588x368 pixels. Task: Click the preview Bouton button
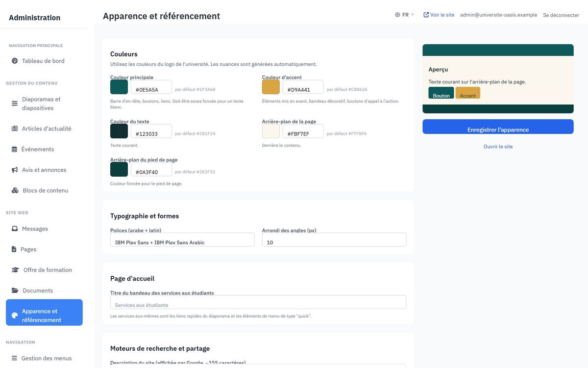441,93
